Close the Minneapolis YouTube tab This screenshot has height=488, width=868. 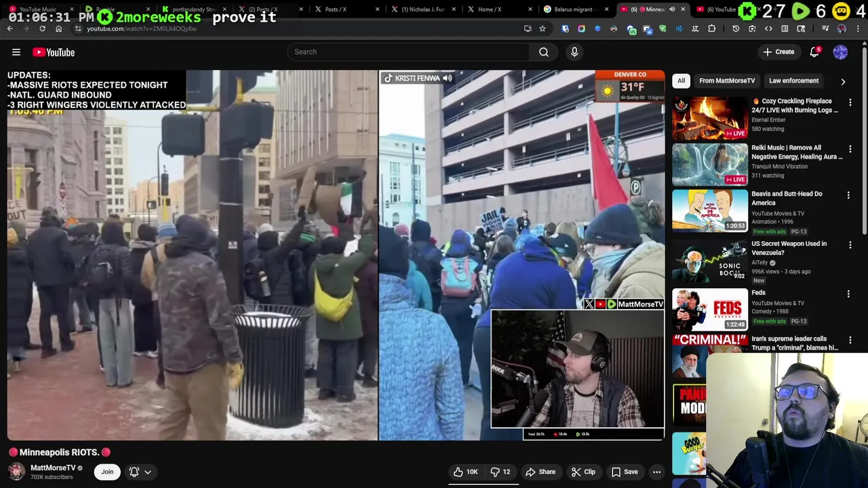[x=683, y=9]
